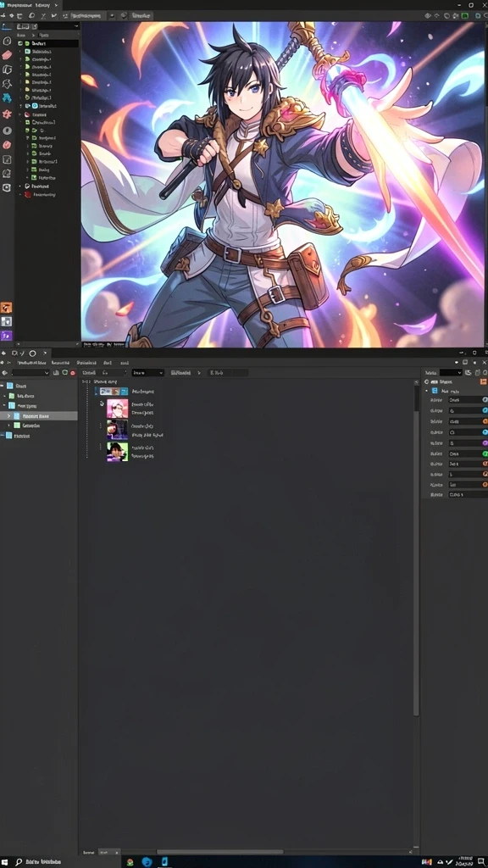The image size is (488, 868).
Task: Click the purple icon at left toolbar bottom
Action: [x=7, y=335]
